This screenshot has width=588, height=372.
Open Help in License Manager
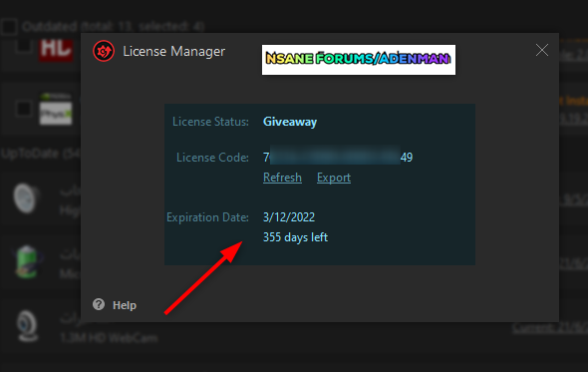point(125,305)
